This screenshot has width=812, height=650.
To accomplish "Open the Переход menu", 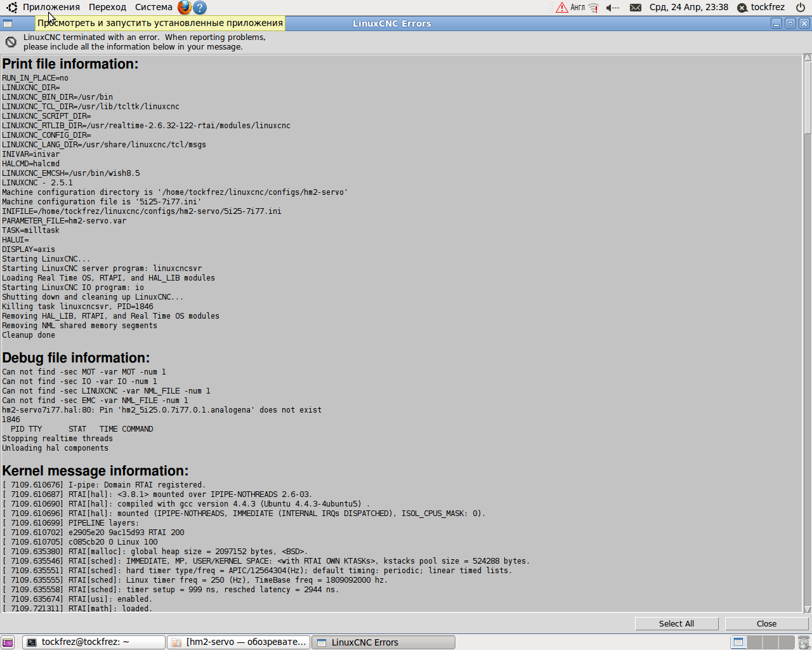I will click(107, 8).
